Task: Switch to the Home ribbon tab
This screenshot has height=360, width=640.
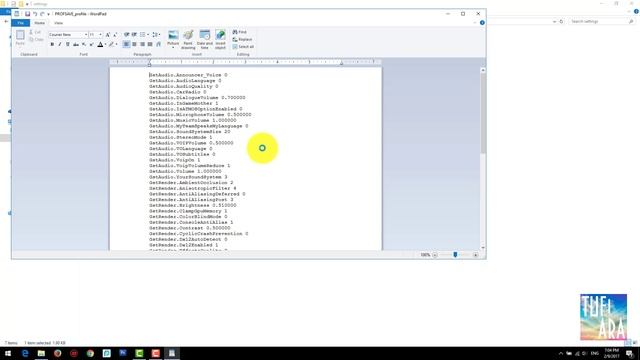Action: click(x=40, y=23)
